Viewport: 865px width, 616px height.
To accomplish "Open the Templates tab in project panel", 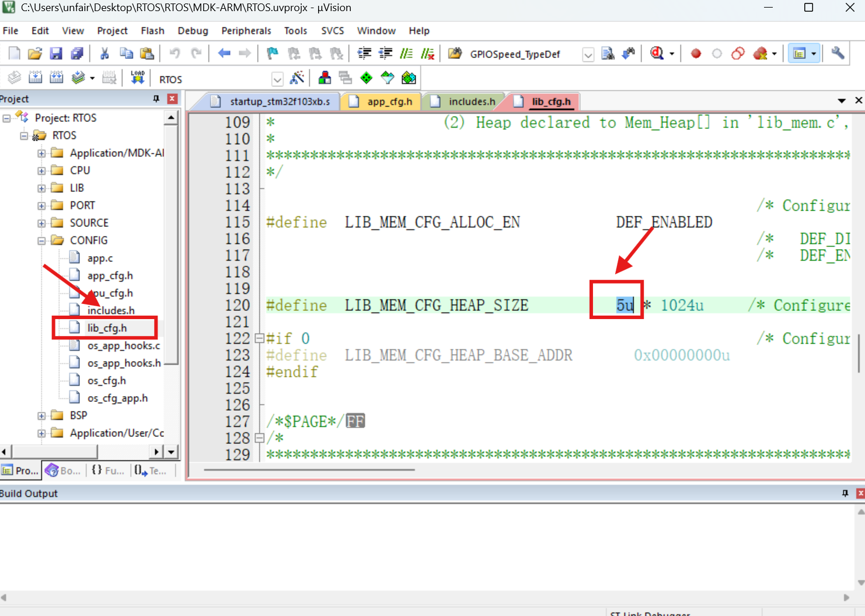I will (151, 470).
